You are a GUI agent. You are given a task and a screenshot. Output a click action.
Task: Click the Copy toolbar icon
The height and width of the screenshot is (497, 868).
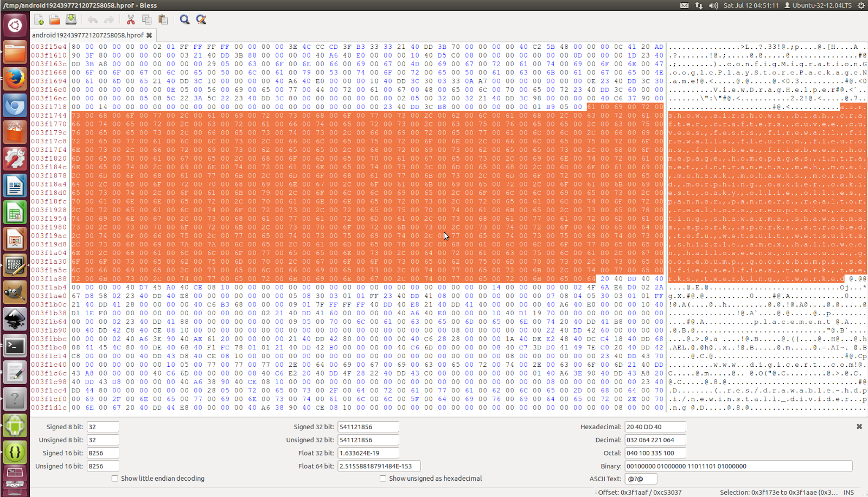point(146,20)
